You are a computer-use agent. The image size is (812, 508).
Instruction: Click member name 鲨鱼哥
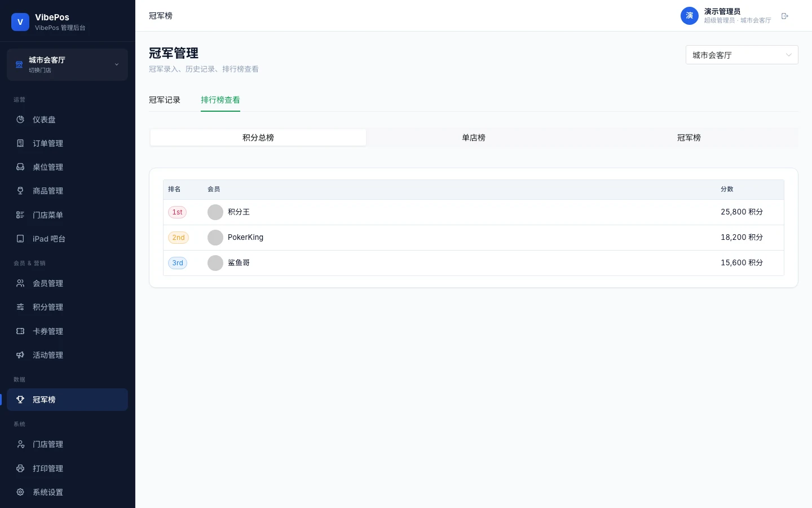click(239, 263)
